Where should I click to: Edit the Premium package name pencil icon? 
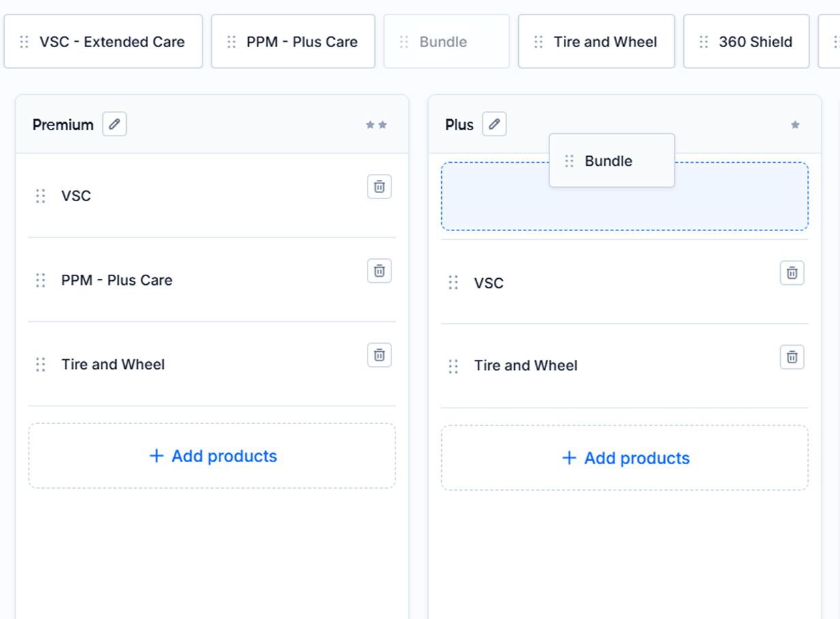pos(115,124)
